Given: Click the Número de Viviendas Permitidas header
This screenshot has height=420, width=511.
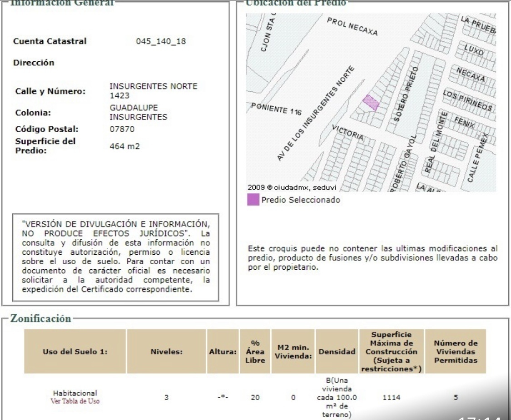Looking at the screenshot, I should (456, 351).
